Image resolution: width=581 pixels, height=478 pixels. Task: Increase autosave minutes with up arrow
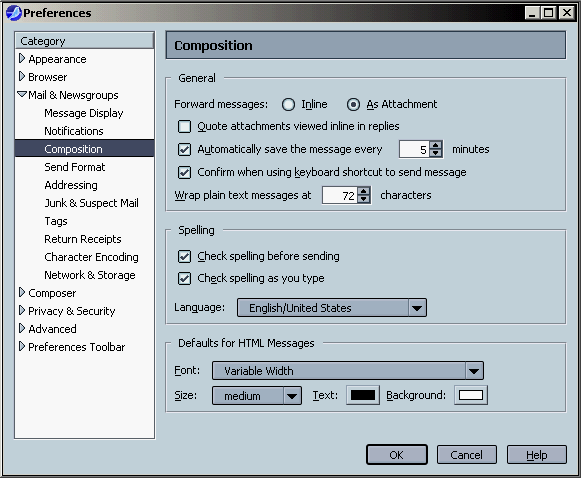[x=436, y=145]
